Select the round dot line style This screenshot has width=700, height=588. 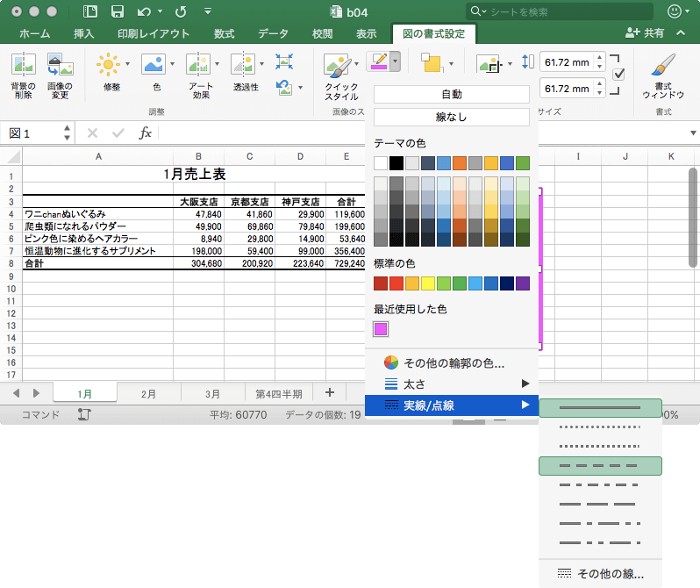pos(600,427)
